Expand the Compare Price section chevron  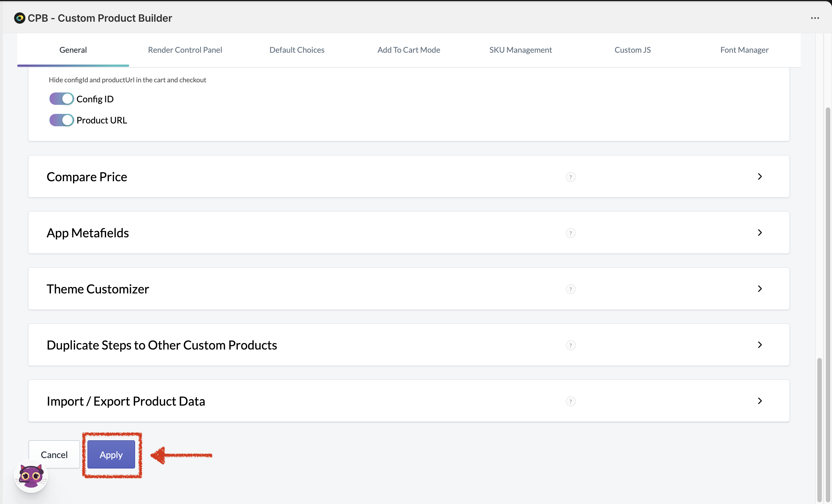pos(760,176)
